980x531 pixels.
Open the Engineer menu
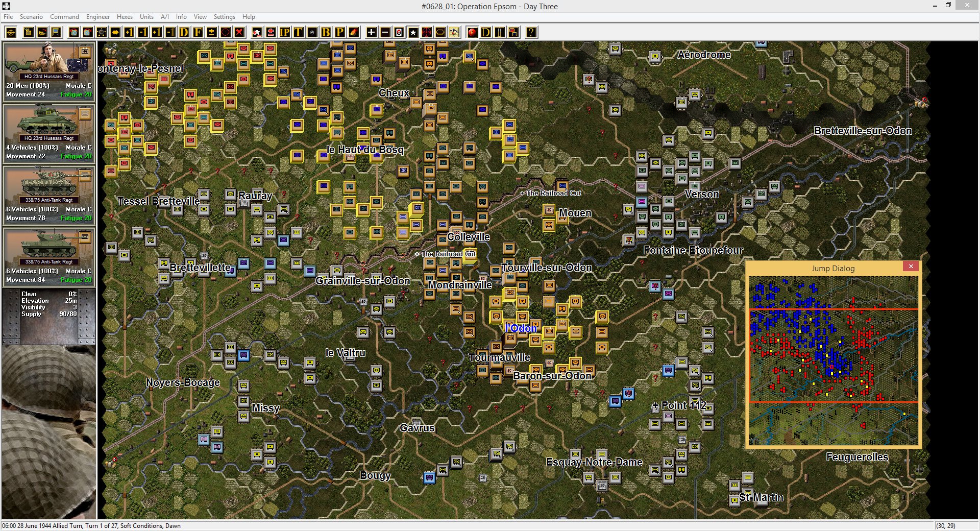pos(98,17)
